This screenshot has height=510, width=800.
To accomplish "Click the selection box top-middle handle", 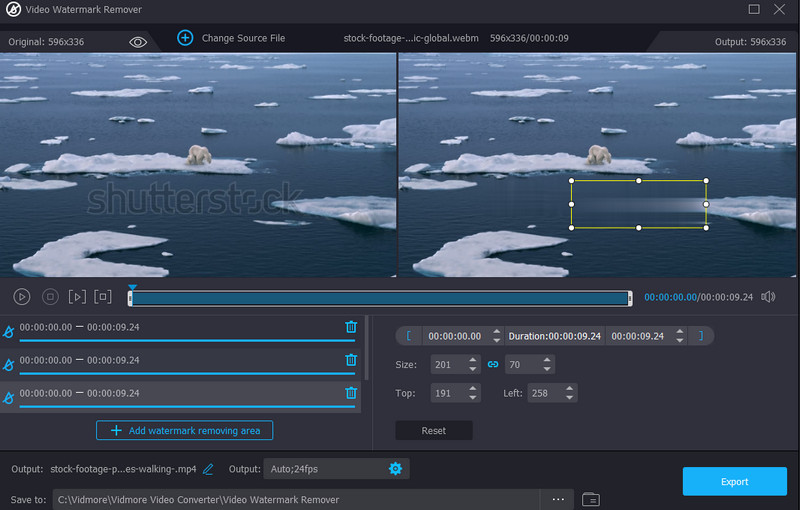I will click(639, 181).
